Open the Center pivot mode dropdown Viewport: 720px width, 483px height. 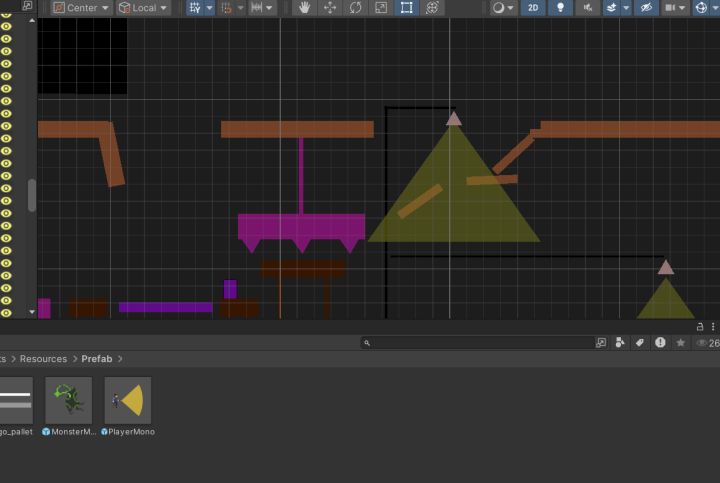(81, 8)
